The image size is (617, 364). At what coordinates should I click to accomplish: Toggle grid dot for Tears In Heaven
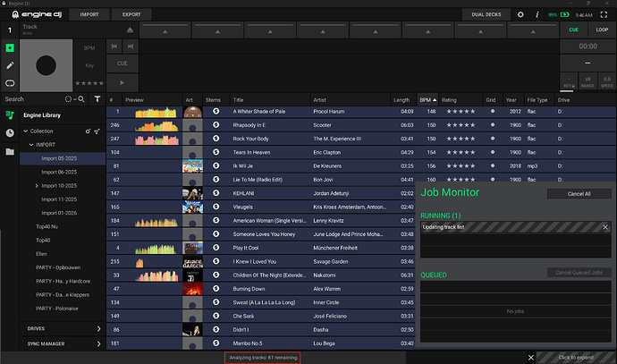click(x=492, y=152)
